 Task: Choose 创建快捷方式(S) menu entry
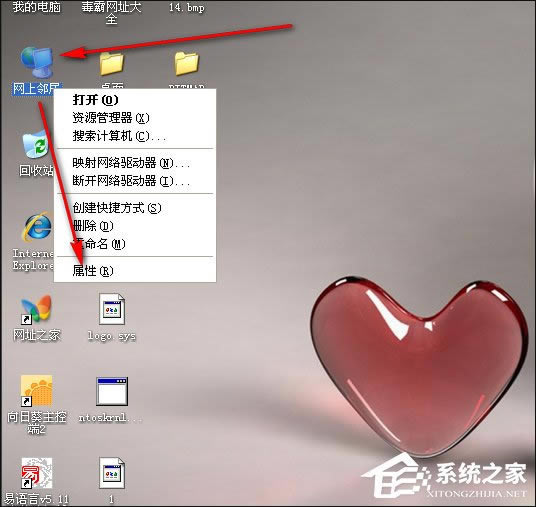[x=136, y=208]
